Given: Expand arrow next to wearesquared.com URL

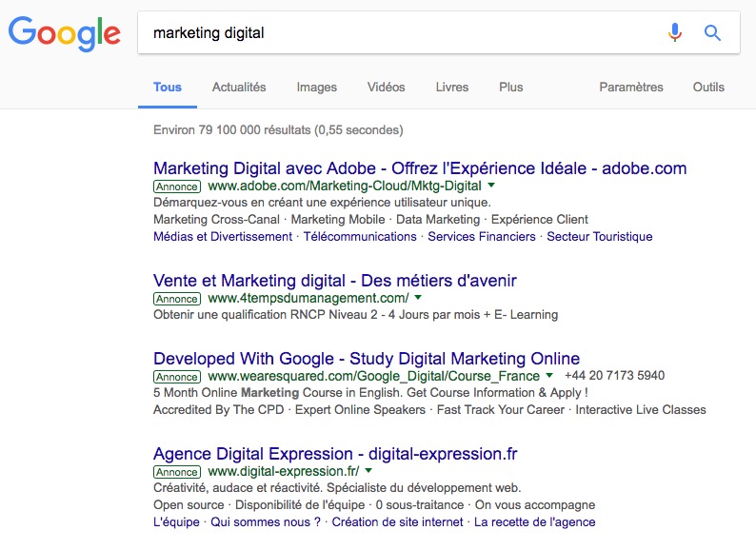Looking at the screenshot, I should [549, 375].
